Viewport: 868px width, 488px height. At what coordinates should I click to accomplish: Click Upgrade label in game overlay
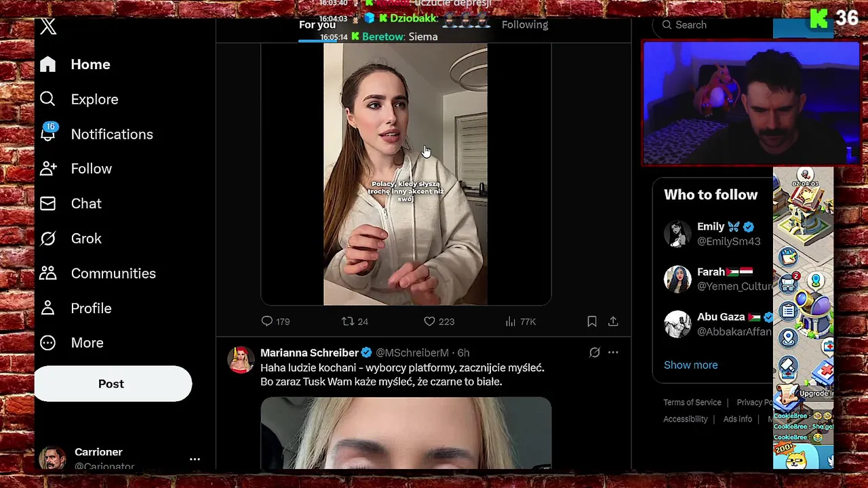tap(816, 393)
